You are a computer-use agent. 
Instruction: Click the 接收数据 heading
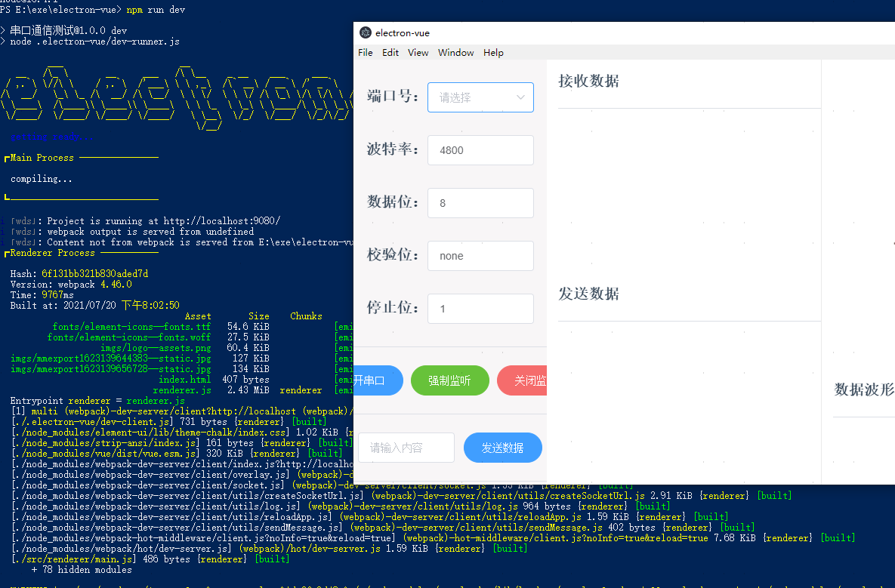point(588,81)
